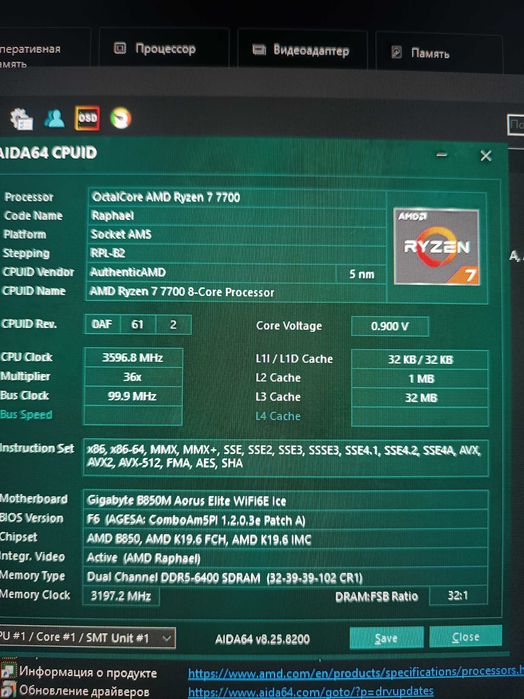The height and width of the screenshot is (699, 524).
Task: Click the L1 cache value 32 KB / 32 KB
Action: point(420,360)
